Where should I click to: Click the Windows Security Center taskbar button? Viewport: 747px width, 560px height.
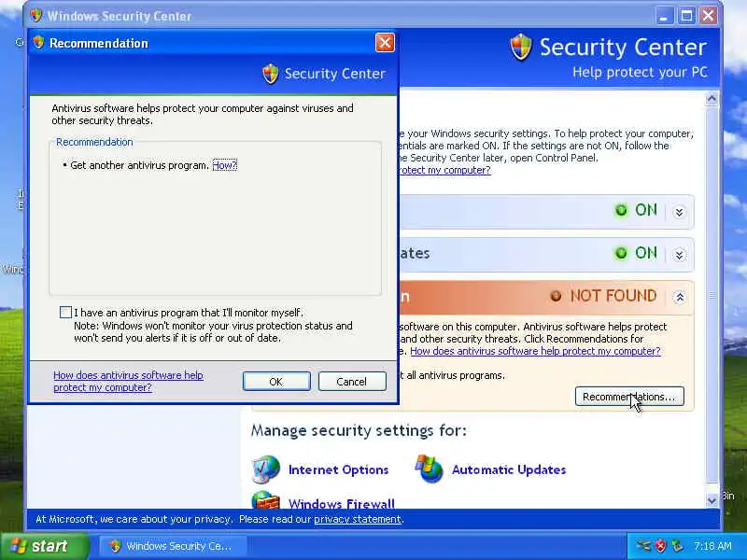coord(173,546)
